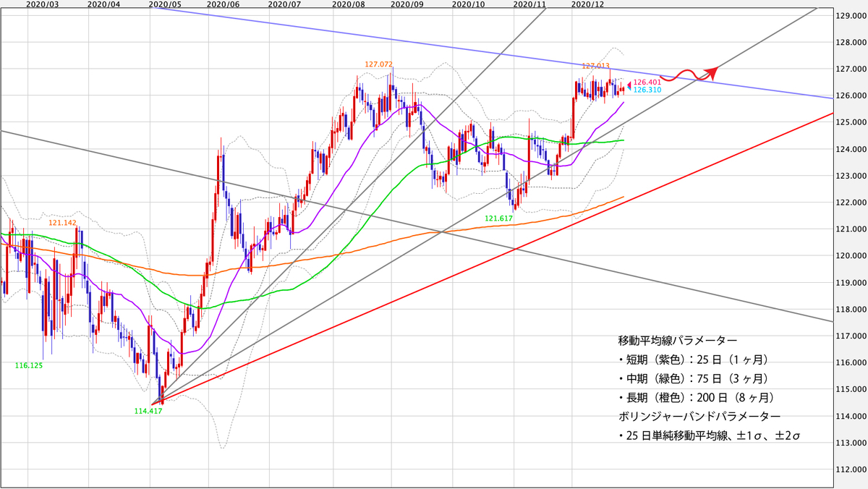Select the 短期（紫色）：25 日 legend line
Screen dimensions: 868x489
(x=693, y=360)
